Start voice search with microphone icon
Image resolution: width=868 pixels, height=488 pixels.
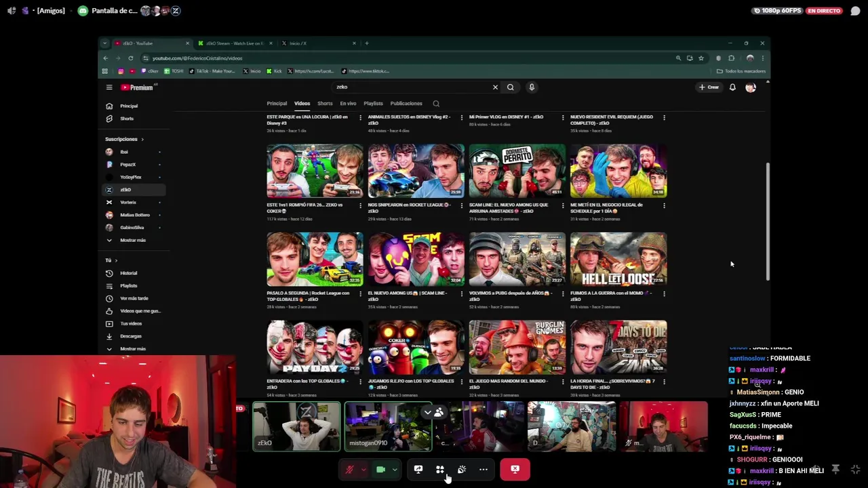pos(532,87)
